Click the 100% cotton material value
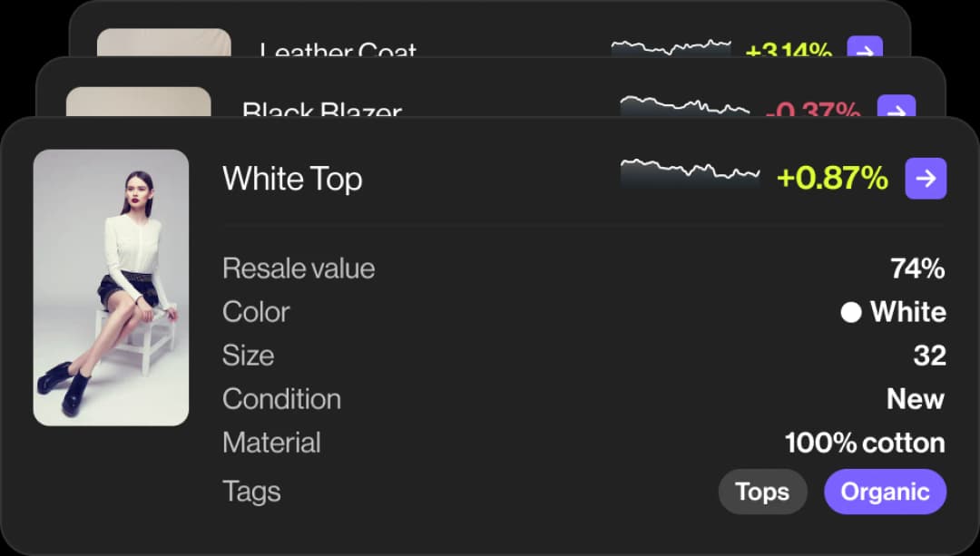This screenshot has height=556, width=980. coord(865,443)
